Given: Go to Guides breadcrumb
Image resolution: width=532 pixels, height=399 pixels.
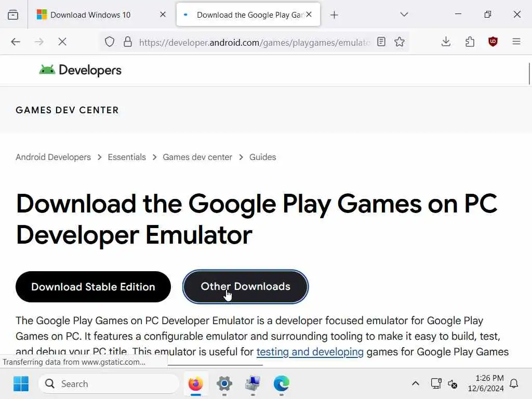Looking at the screenshot, I should [262, 157].
